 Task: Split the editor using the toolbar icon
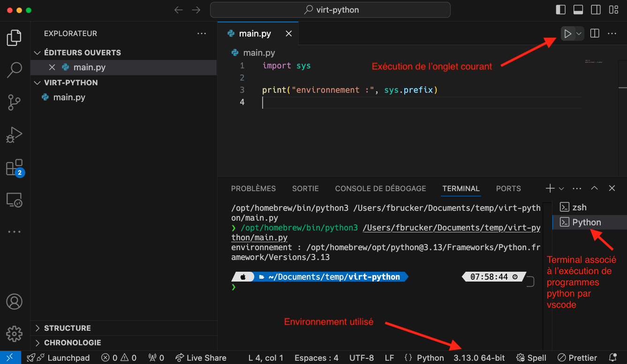[x=594, y=33]
